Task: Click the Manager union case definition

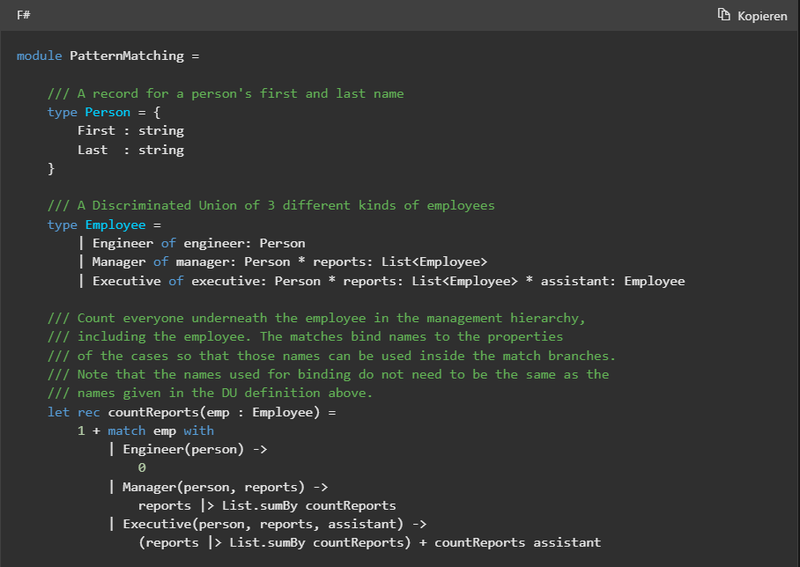Action: click(x=119, y=262)
